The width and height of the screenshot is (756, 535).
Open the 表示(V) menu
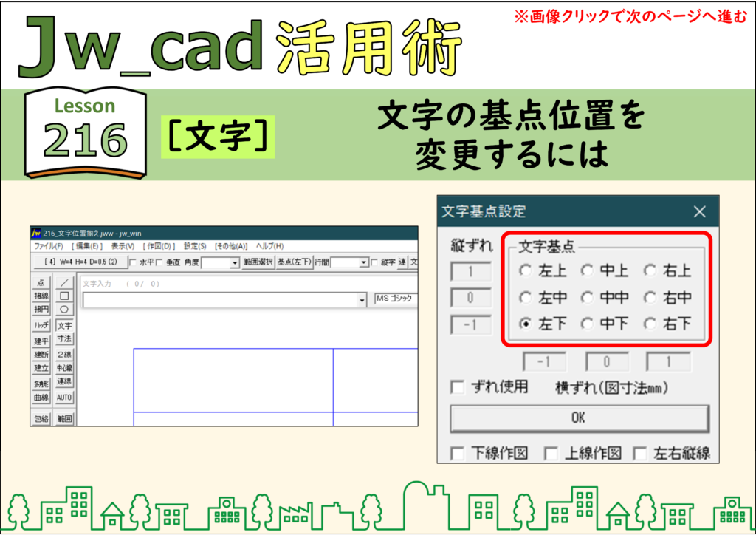tap(123, 246)
